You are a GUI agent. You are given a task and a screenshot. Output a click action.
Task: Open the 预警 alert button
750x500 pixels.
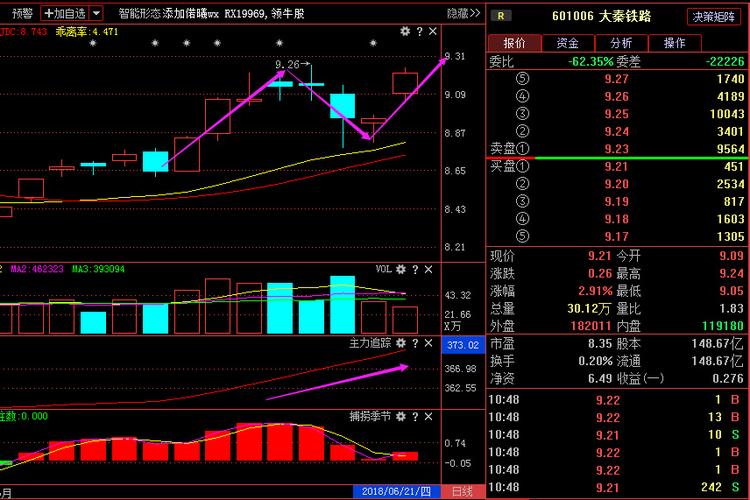[x=22, y=13]
